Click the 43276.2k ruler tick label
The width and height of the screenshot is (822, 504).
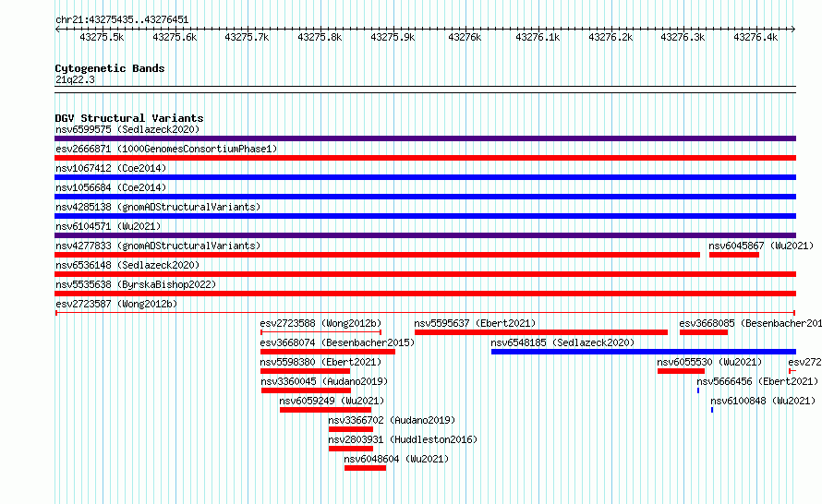(610, 37)
